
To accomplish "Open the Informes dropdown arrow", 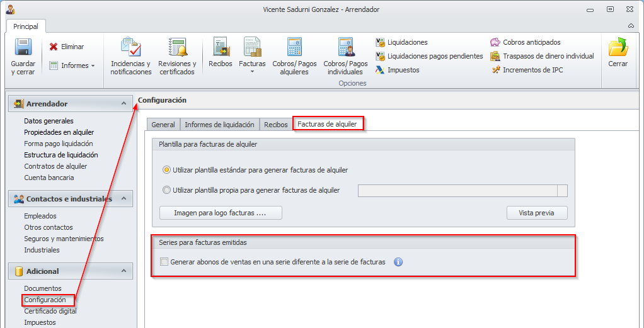I will [x=93, y=65].
